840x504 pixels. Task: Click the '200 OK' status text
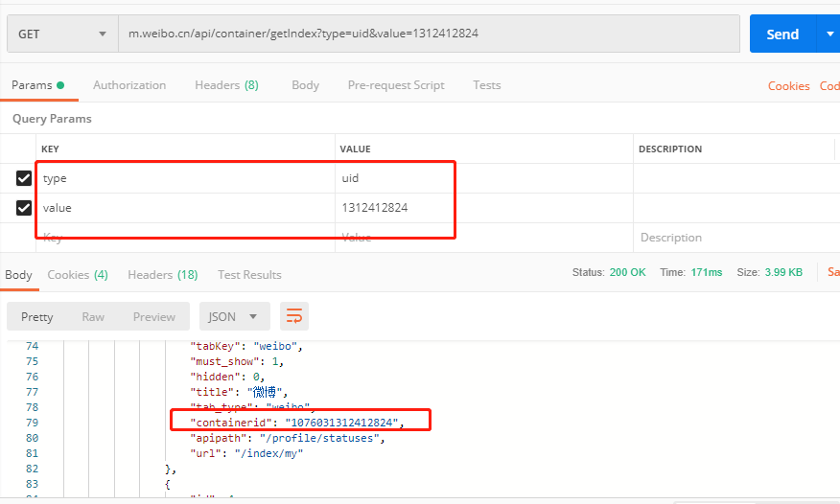tap(627, 272)
